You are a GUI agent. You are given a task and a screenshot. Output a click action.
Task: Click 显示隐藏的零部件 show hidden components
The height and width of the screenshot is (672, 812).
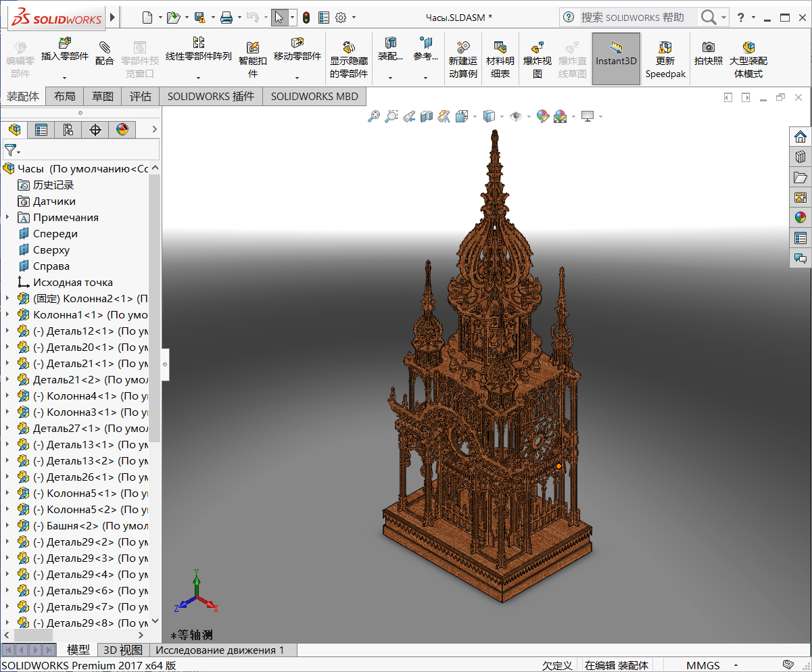coord(349,59)
